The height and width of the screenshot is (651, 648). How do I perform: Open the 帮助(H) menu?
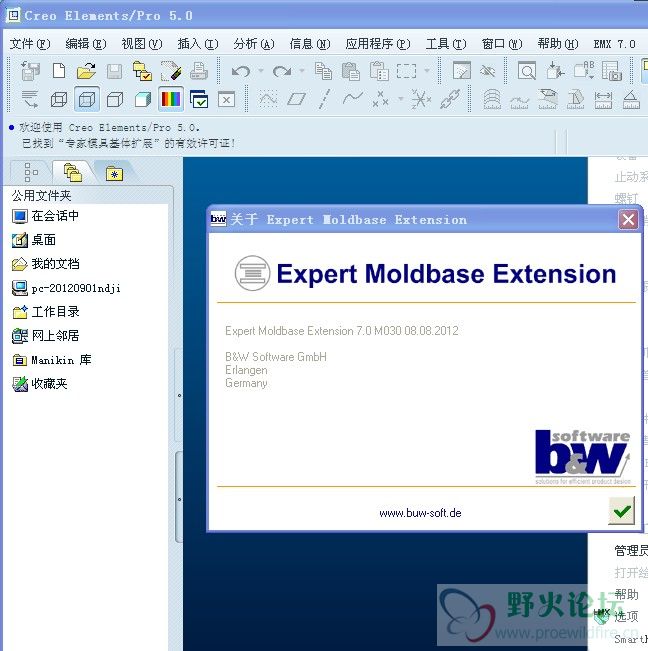click(x=558, y=44)
